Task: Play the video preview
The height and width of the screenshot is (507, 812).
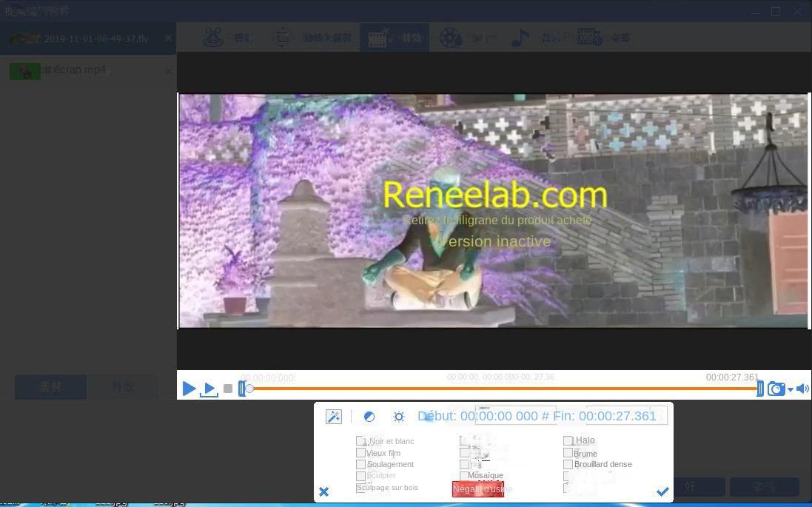Action: (x=189, y=389)
